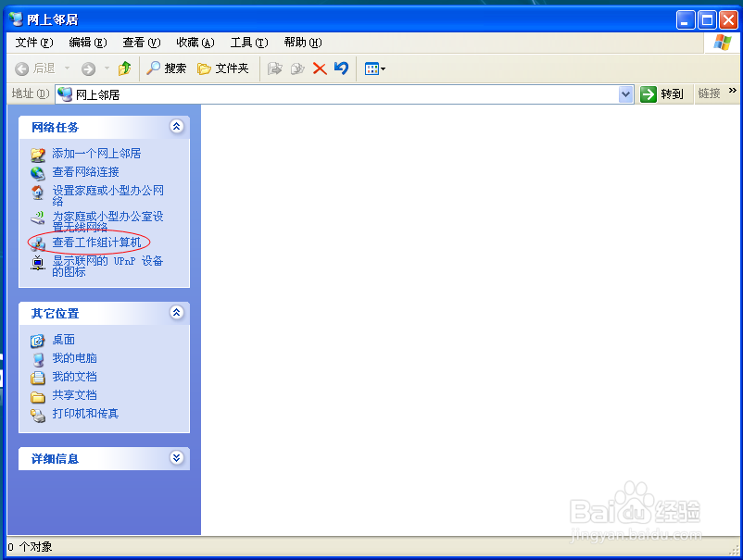Expand the Links (链接) toolbar chevron
743x560 pixels.
733,91
